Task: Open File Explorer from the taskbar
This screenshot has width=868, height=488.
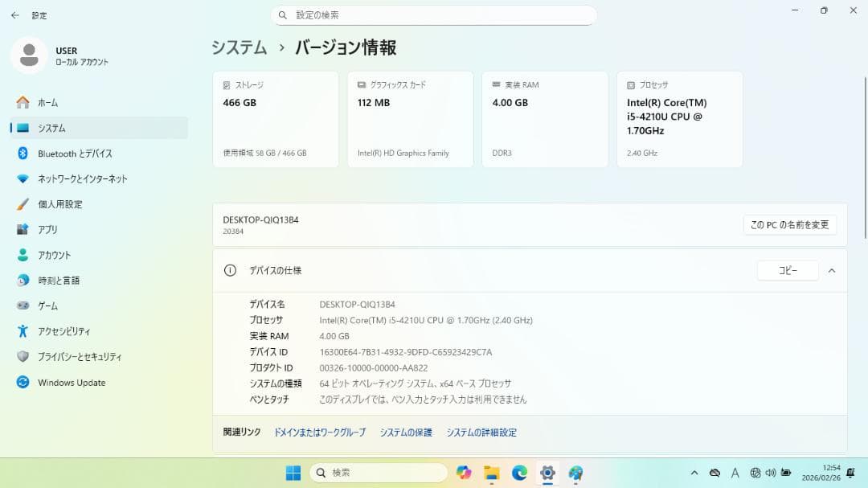Action: point(492,473)
